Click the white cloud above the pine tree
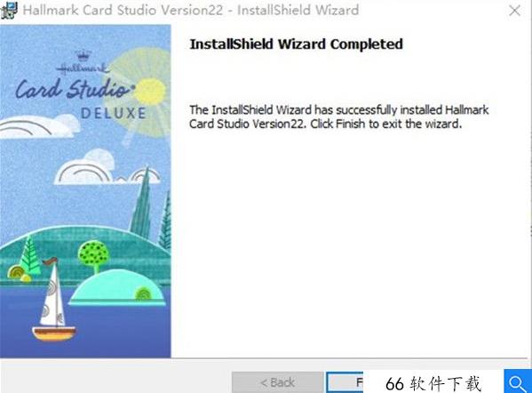The image size is (532, 393). click(105, 168)
